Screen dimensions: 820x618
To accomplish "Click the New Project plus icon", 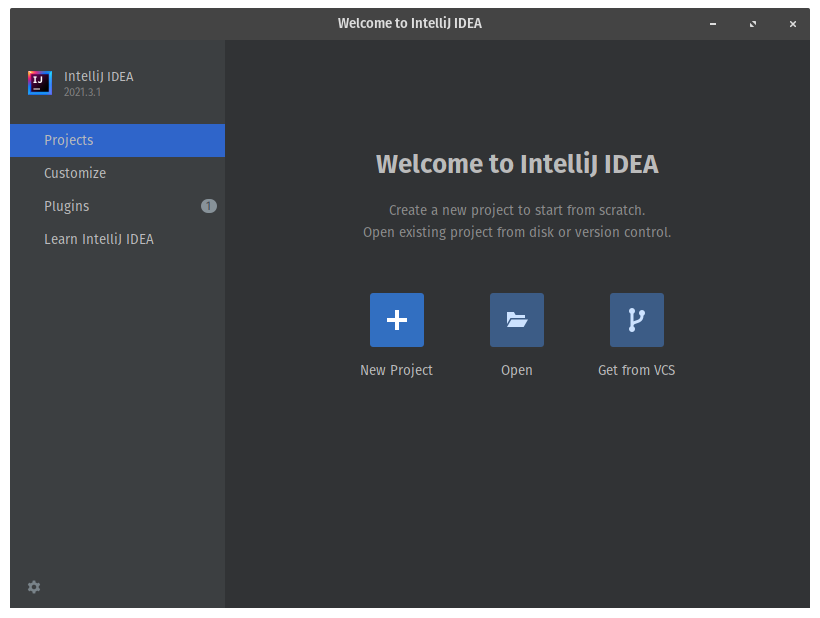I will [396, 319].
